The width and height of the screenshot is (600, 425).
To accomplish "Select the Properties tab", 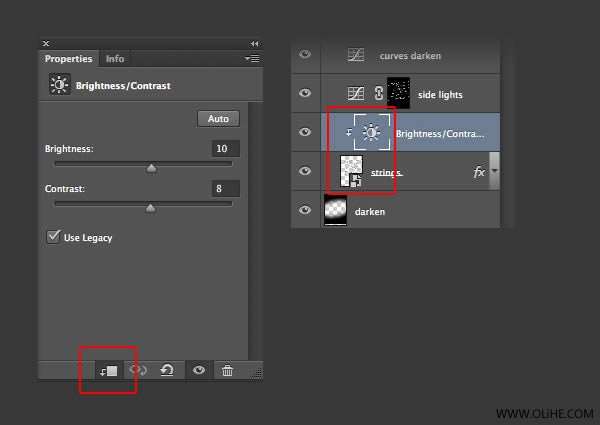I will pyautogui.click(x=69, y=59).
